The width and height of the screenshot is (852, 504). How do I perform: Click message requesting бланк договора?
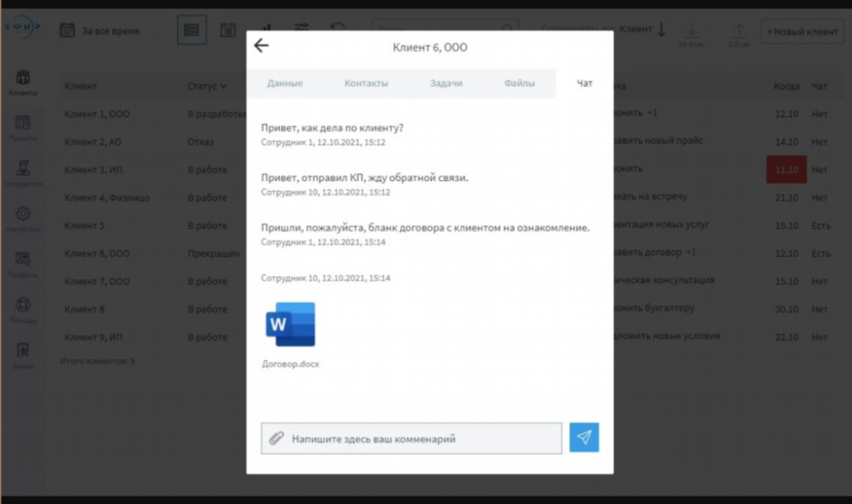point(425,228)
